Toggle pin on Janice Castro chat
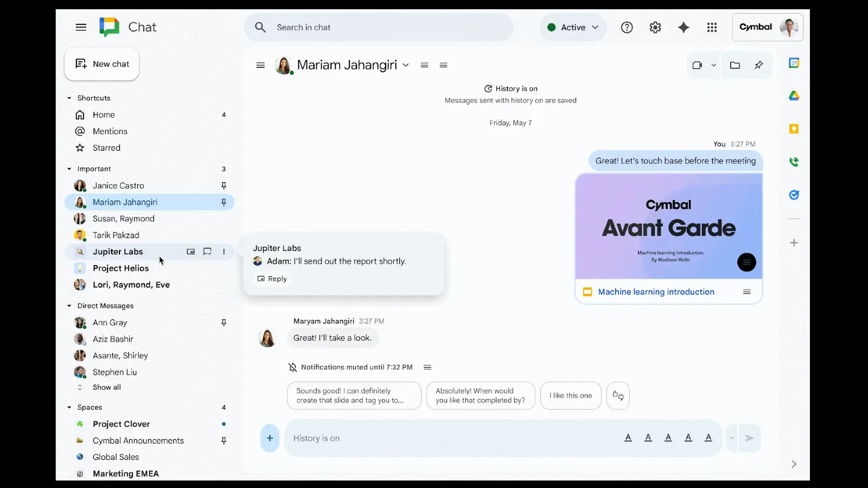 (x=224, y=185)
